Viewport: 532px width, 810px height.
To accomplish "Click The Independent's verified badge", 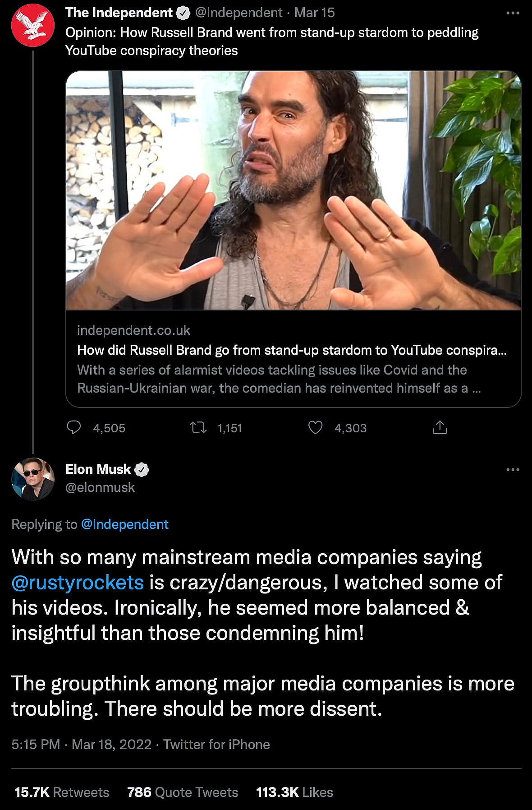I will [183, 13].
